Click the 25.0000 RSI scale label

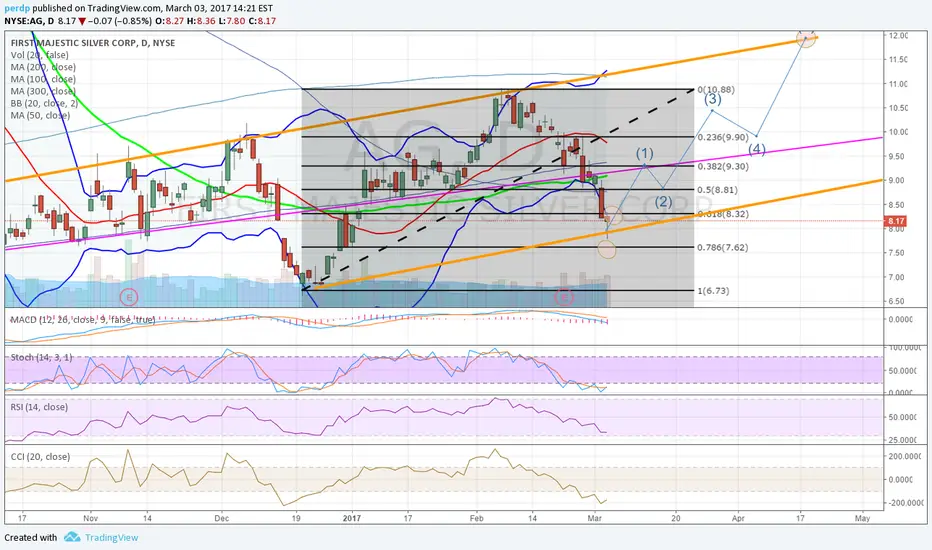(x=904, y=440)
